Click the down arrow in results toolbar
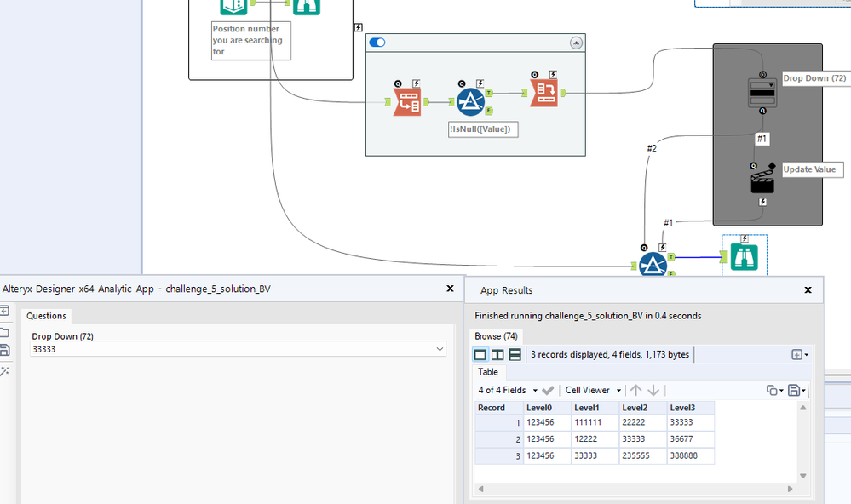 click(x=653, y=390)
